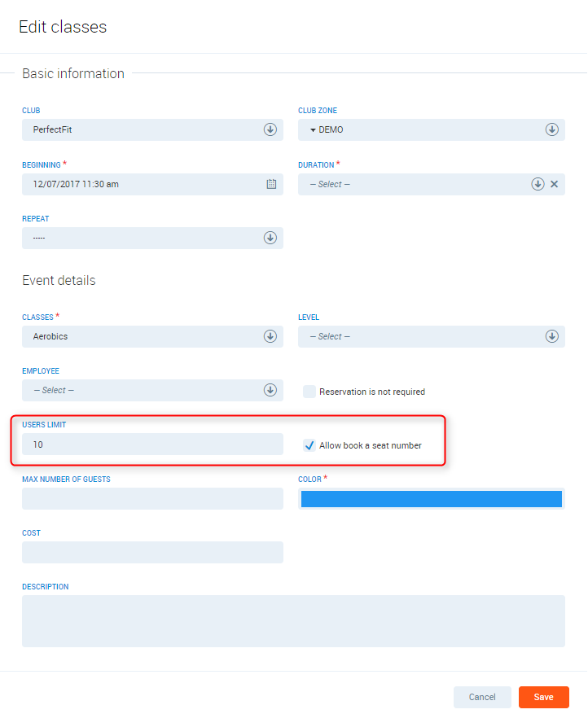The image size is (588, 727).
Task: Click the Duration down-arrow icon
Action: [x=538, y=184]
